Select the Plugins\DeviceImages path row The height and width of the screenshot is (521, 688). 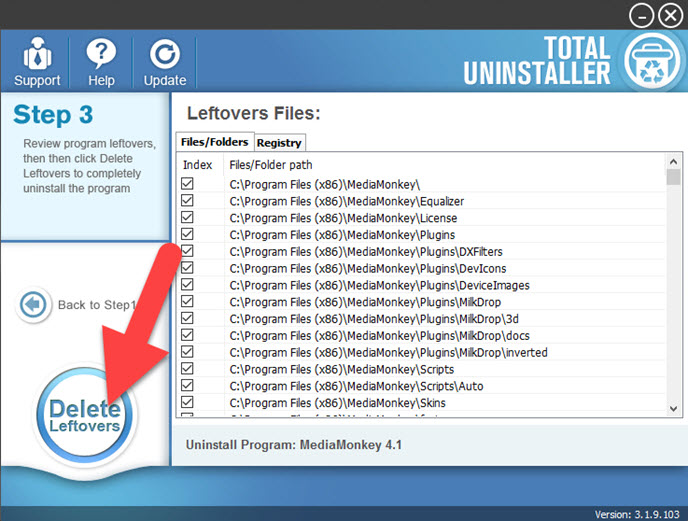[x=380, y=285]
